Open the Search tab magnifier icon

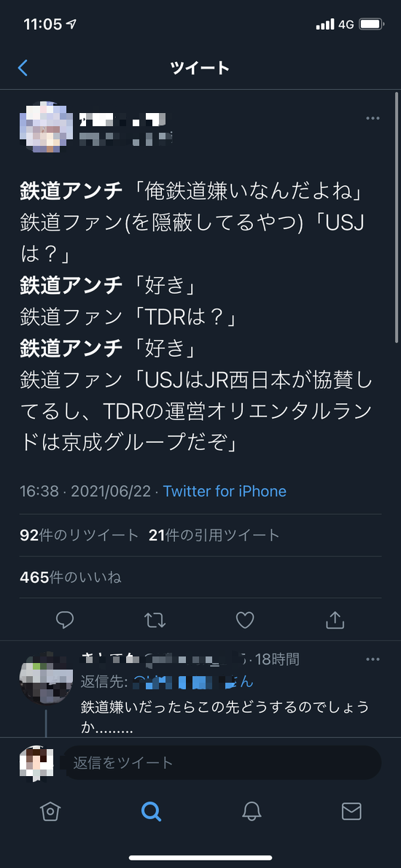point(150,811)
